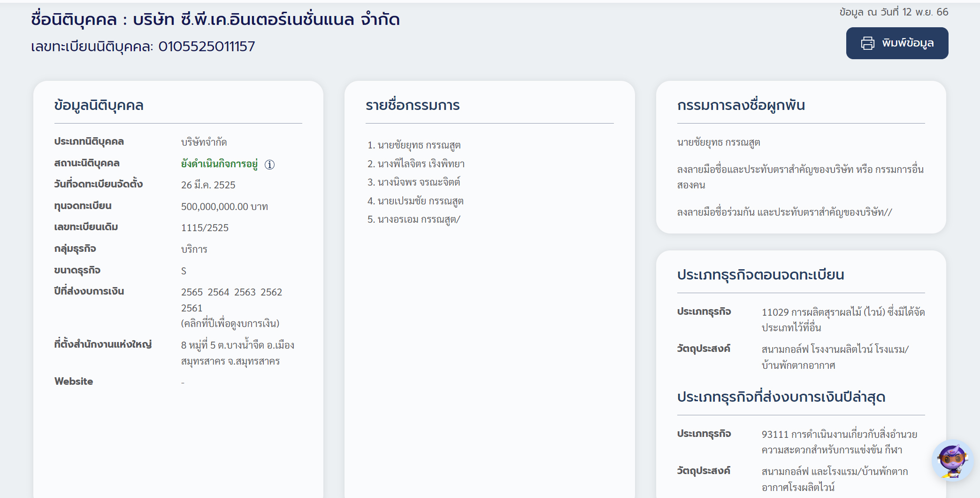This screenshot has width=980, height=498.
Task: Select director นางพิไลจิตร เริงพิทยา
Action: (421, 164)
